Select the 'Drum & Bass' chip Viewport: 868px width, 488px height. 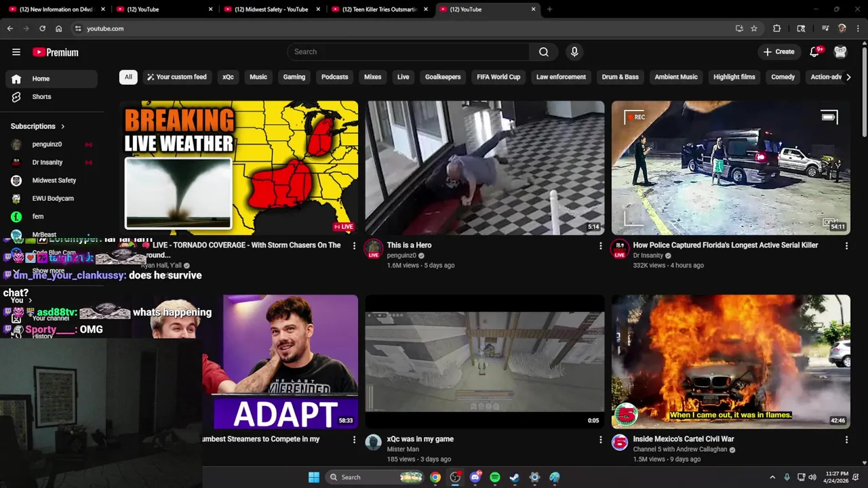[620, 77]
